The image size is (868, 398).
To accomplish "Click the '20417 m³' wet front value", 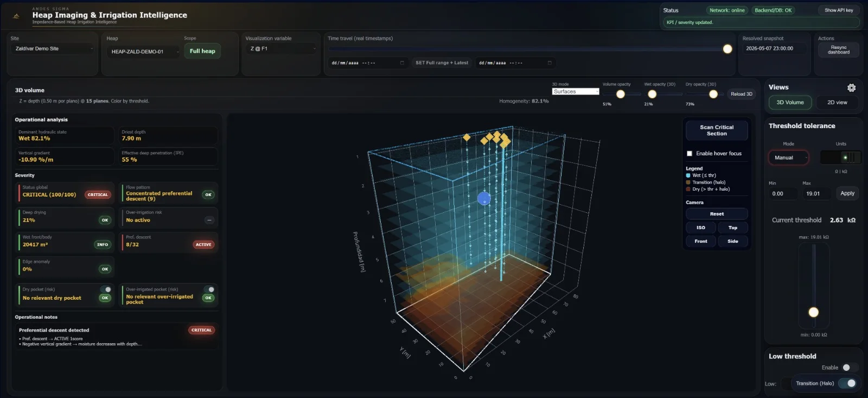I will [35, 245].
